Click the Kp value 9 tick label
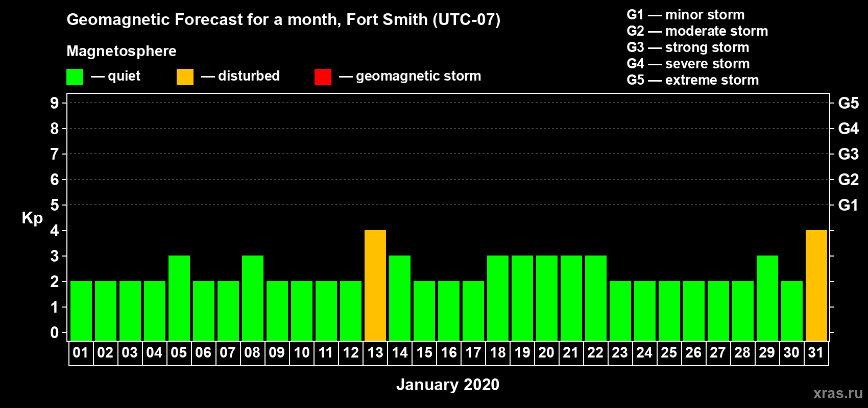Image resolution: width=868 pixels, height=408 pixels. click(55, 103)
